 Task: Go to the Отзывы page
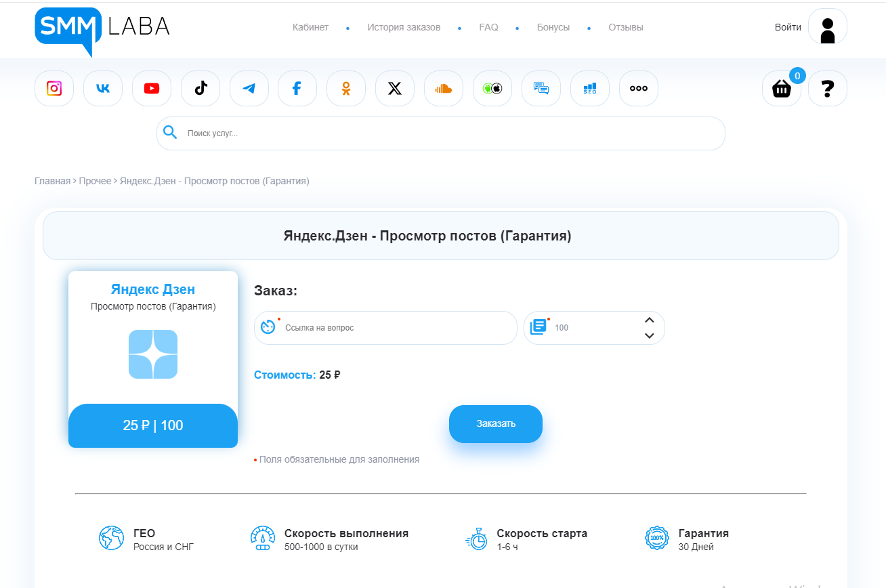pyautogui.click(x=626, y=28)
